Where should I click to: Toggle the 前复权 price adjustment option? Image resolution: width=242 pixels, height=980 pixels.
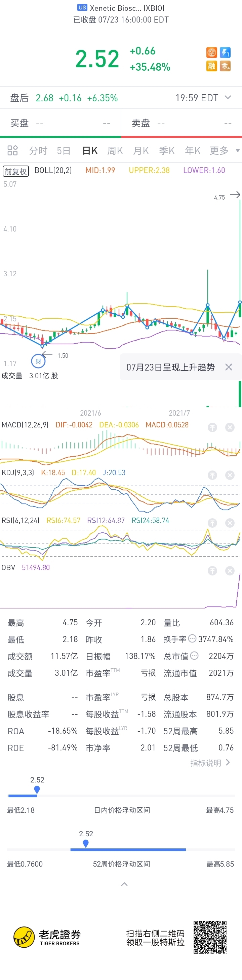pos(16,171)
